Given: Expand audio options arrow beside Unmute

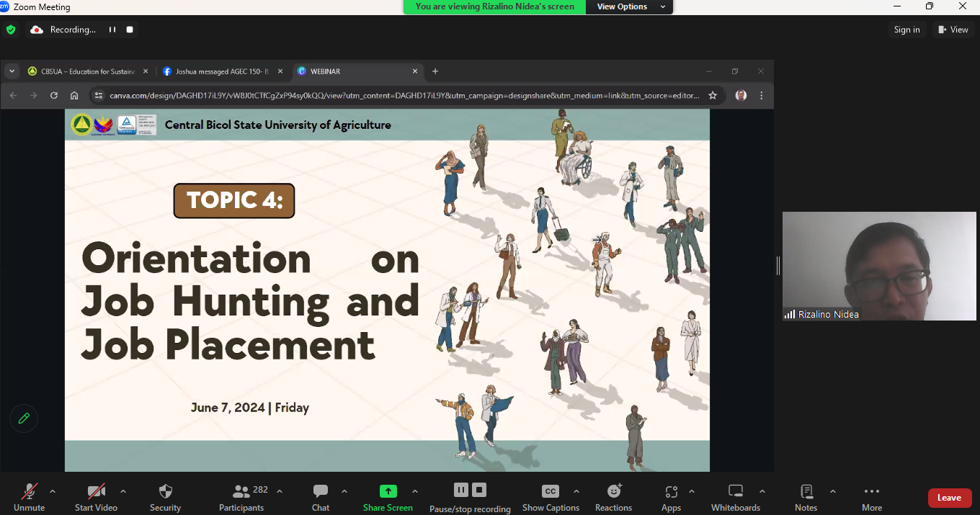Looking at the screenshot, I should click(53, 491).
